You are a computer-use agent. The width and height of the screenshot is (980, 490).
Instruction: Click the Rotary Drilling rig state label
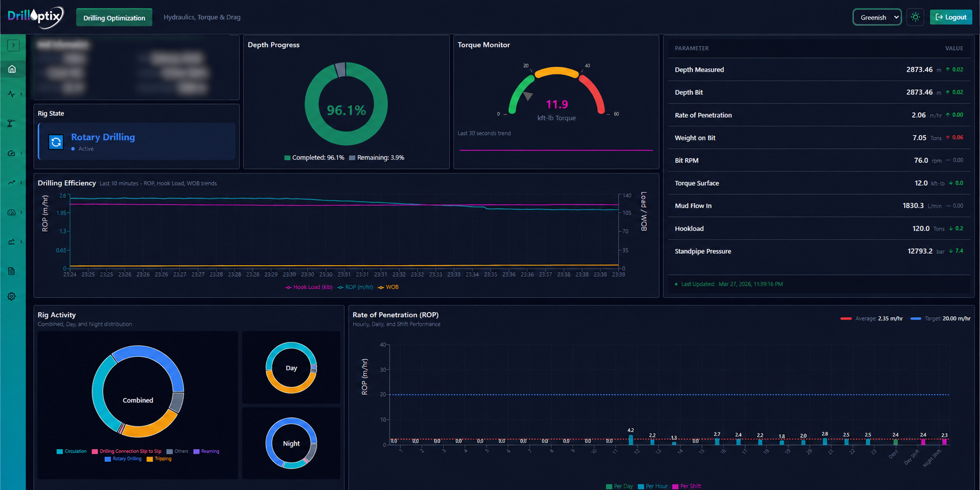[103, 137]
